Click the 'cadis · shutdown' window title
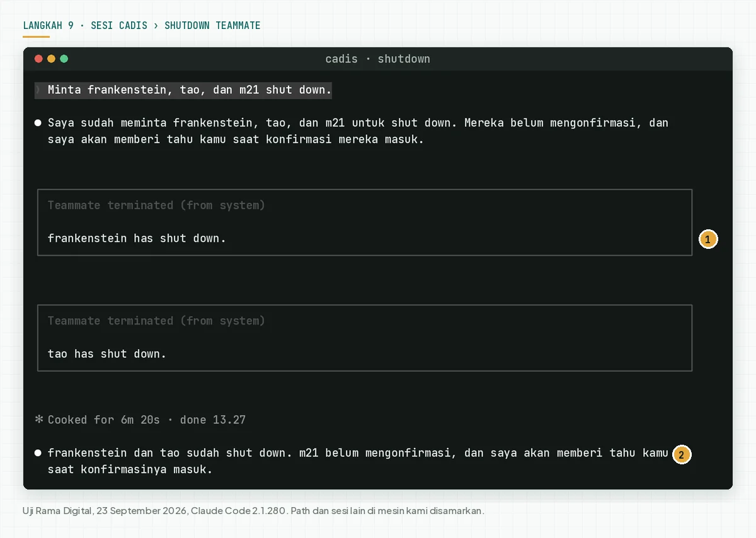Viewport: 756px width, 538px height. pyautogui.click(x=377, y=59)
